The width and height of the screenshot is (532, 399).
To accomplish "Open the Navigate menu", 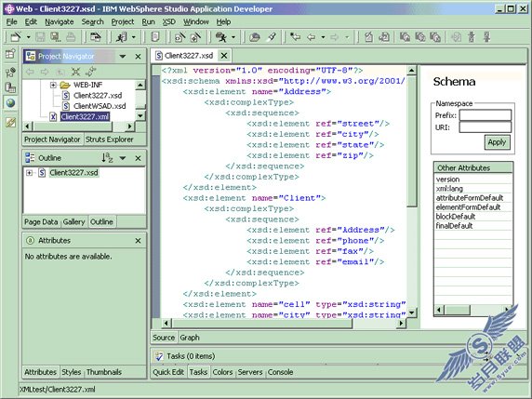I will pos(60,21).
